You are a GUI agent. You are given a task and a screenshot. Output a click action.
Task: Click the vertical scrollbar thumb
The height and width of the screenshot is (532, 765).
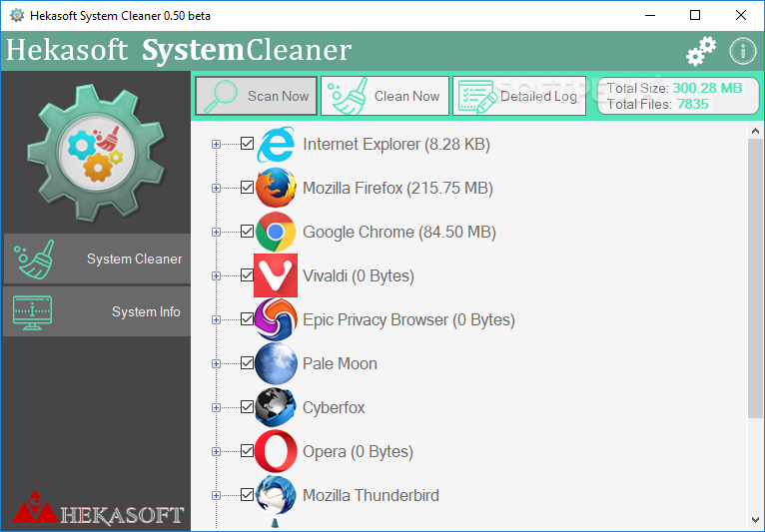pyautogui.click(x=755, y=277)
